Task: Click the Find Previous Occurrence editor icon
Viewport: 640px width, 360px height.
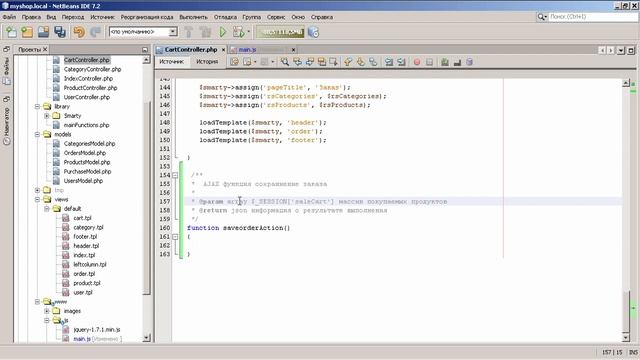Action: click(298, 62)
